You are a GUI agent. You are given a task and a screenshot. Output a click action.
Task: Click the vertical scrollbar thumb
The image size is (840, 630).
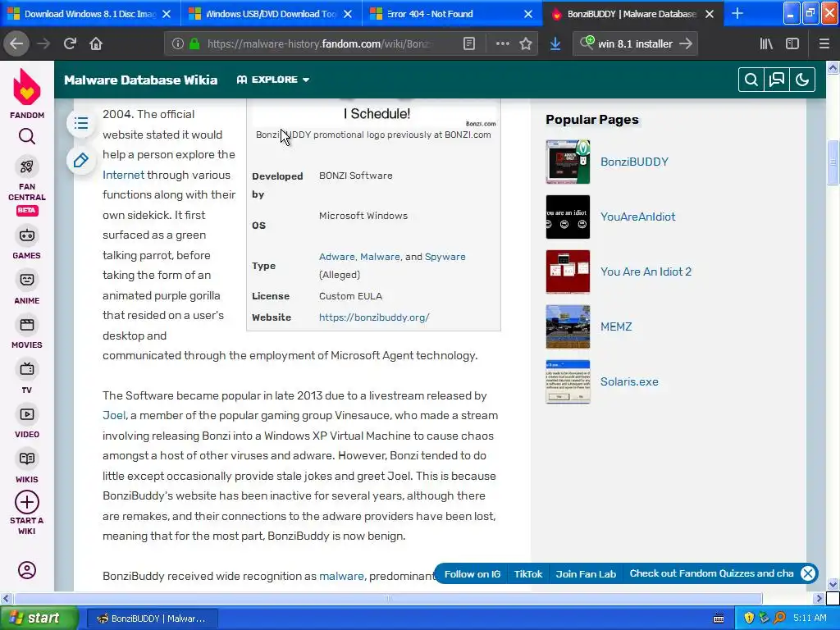pos(833,162)
